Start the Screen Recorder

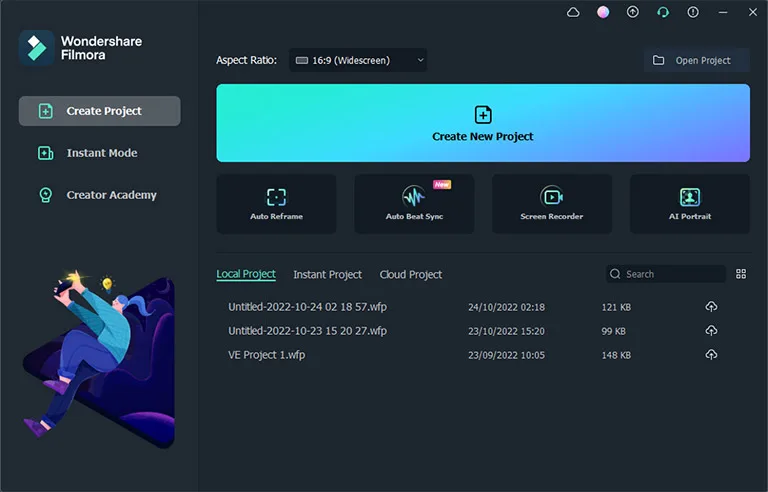552,204
